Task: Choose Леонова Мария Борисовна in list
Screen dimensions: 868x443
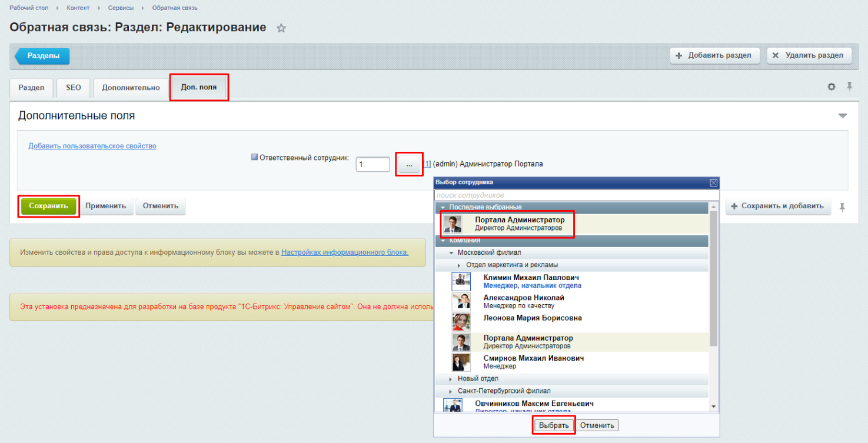Action: (571, 322)
